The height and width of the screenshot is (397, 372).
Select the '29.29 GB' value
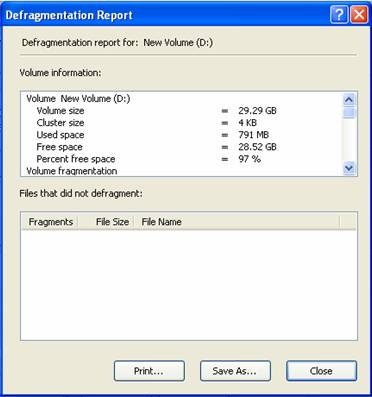pos(257,111)
